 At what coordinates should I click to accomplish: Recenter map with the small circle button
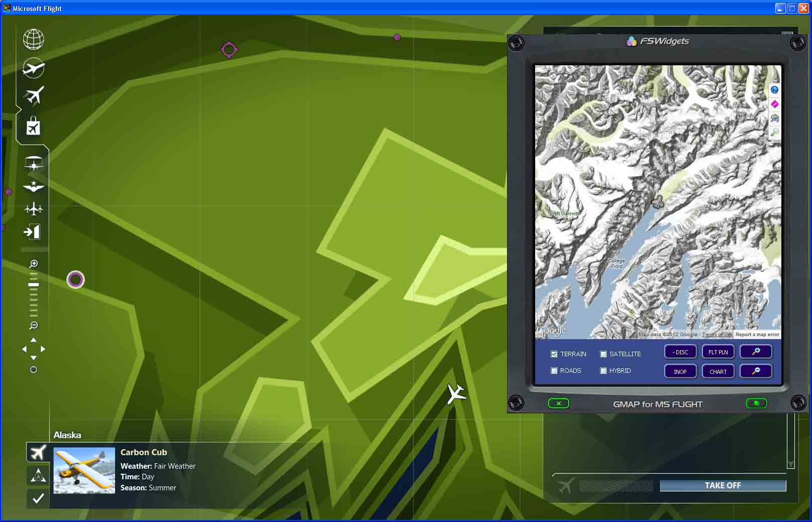tap(34, 370)
